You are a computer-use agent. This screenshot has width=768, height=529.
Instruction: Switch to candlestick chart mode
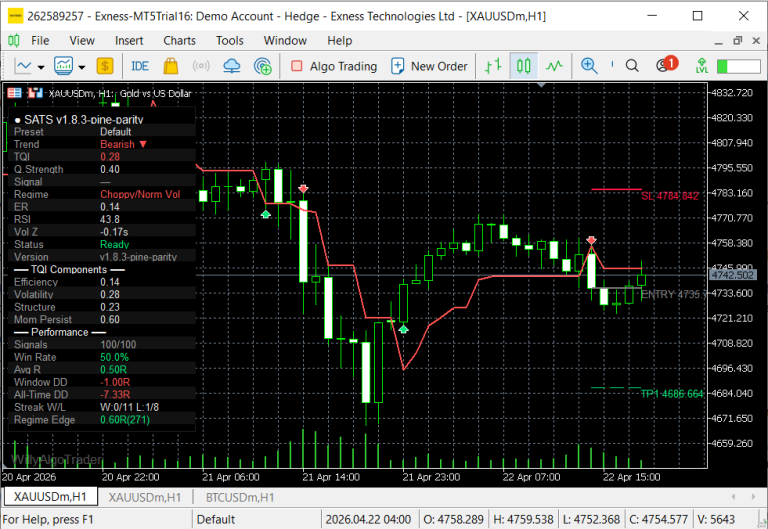coord(524,66)
